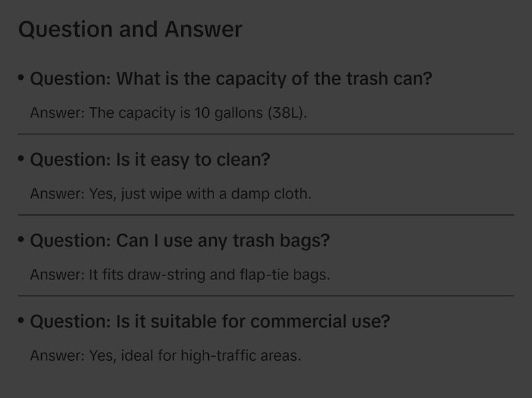Select the "Is it easy to clean?" question

(x=150, y=160)
